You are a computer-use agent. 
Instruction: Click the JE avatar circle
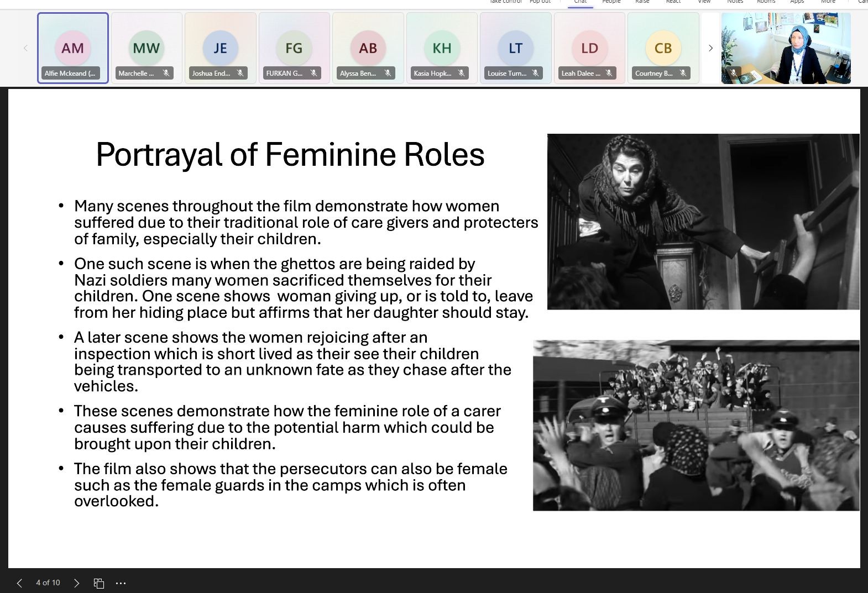(220, 48)
